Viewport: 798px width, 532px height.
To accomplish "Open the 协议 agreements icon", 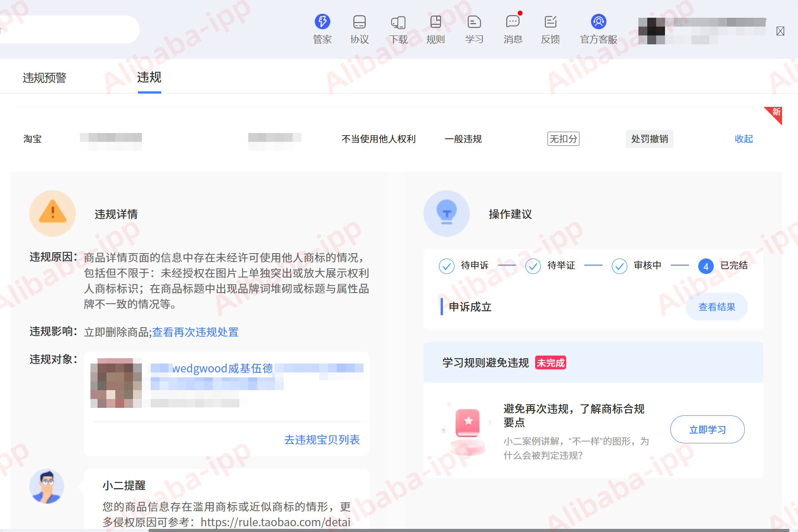I will pos(360,22).
